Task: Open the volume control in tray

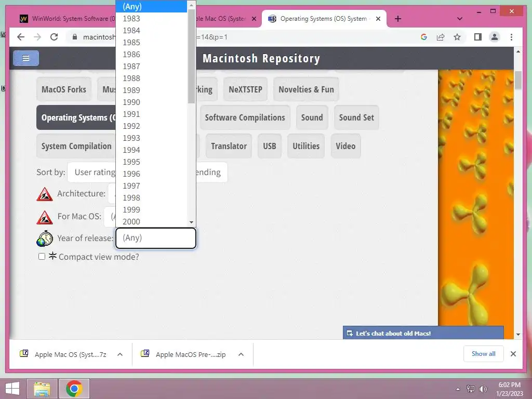Action: click(x=483, y=389)
